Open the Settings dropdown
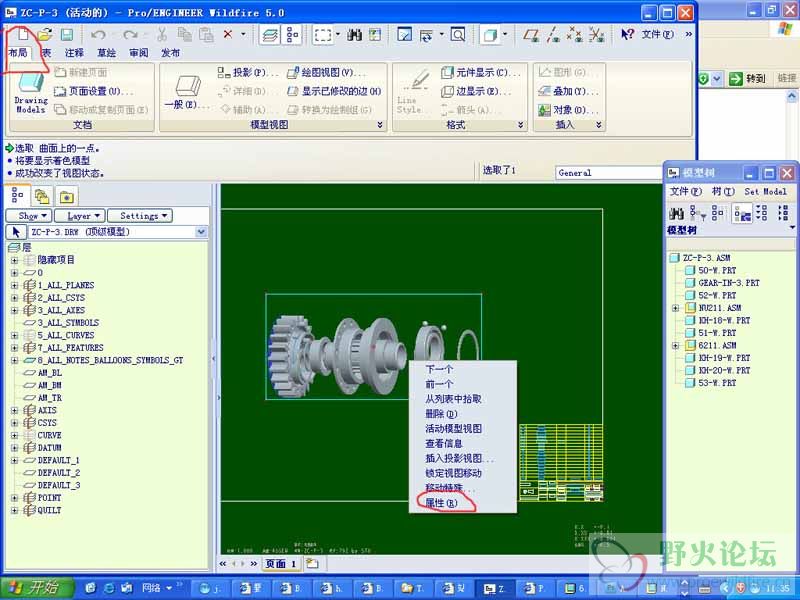 139,216
